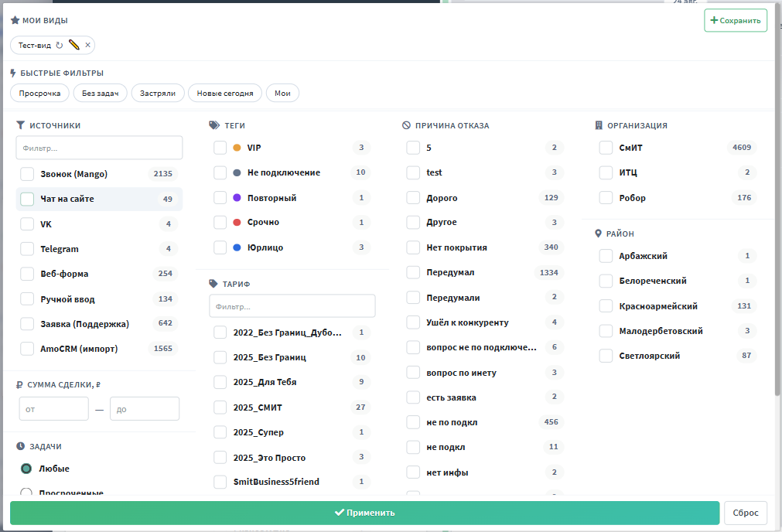Check the 2025_Без Границ tariff checkbox
Image resolution: width=782 pixels, height=532 pixels.
220,357
